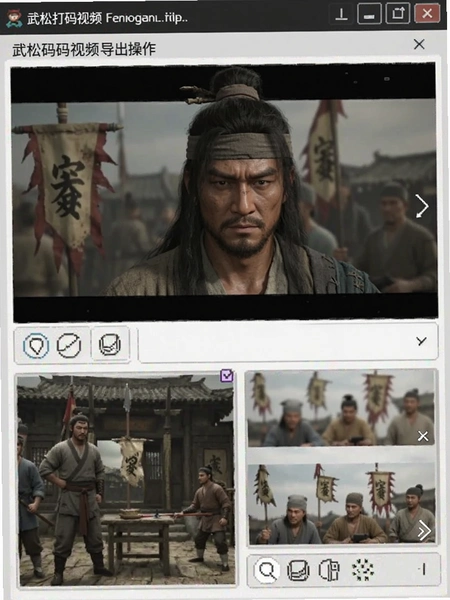Remove the upper banner thumbnail with its X
Image resolution: width=450 pixels, height=600 pixels.
(423, 436)
